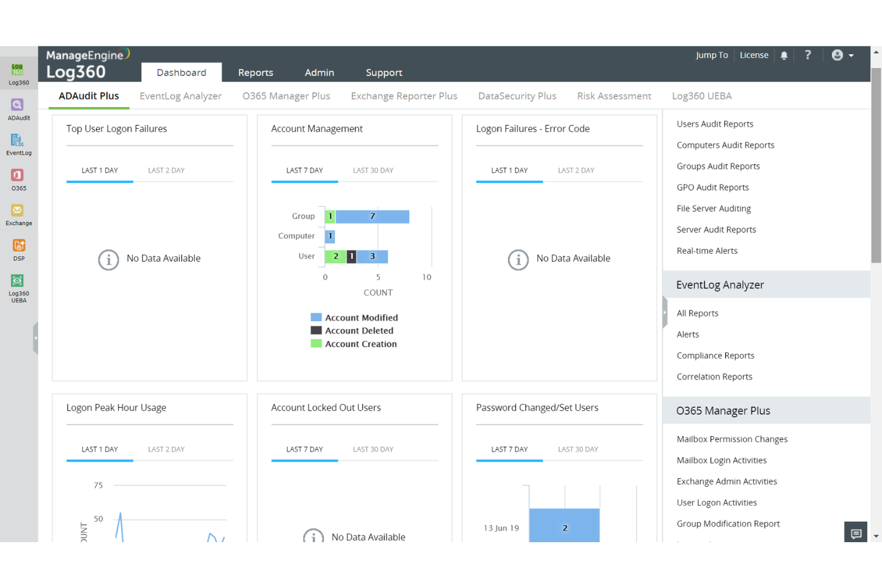Open GPO Audit Reports link
This screenshot has height=588, width=882.
coord(713,187)
